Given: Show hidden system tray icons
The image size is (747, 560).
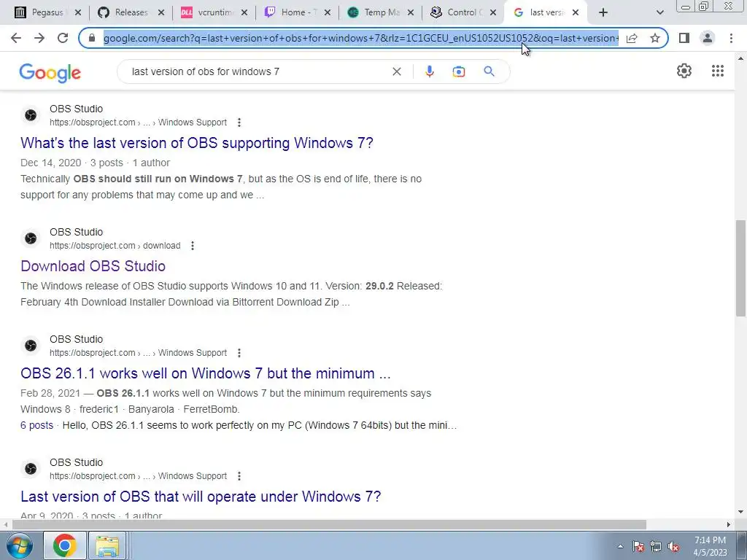Looking at the screenshot, I should point(620,546).
